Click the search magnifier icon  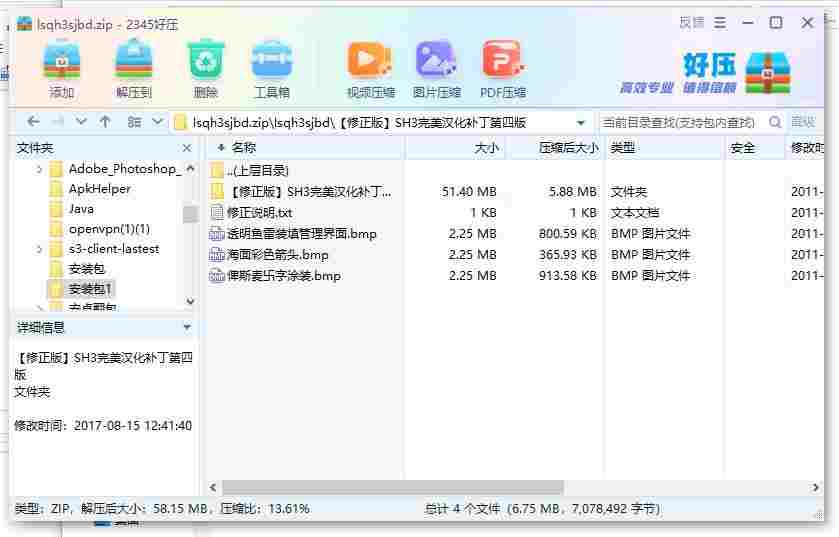[x=775, y=122]
